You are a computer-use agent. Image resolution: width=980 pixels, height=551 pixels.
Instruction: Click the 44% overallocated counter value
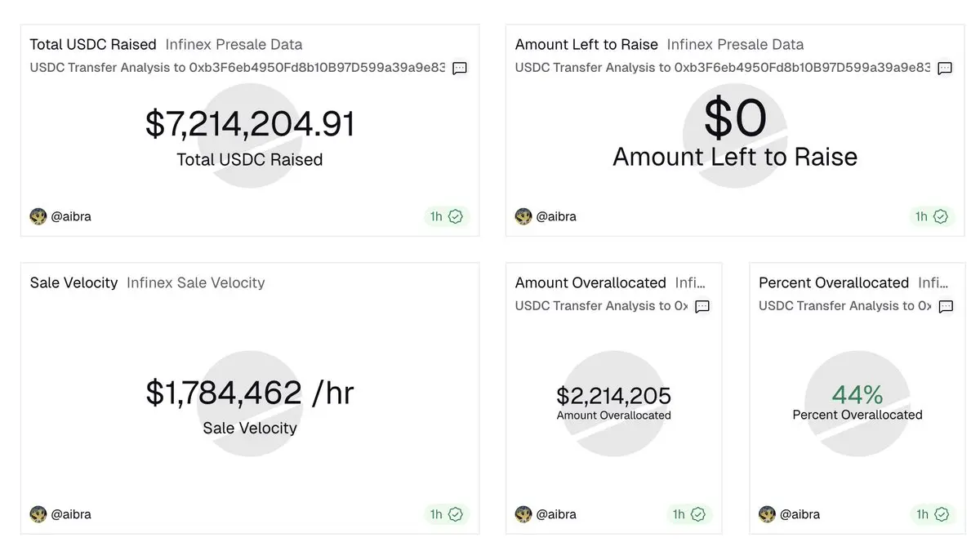[x=857, y=395]
